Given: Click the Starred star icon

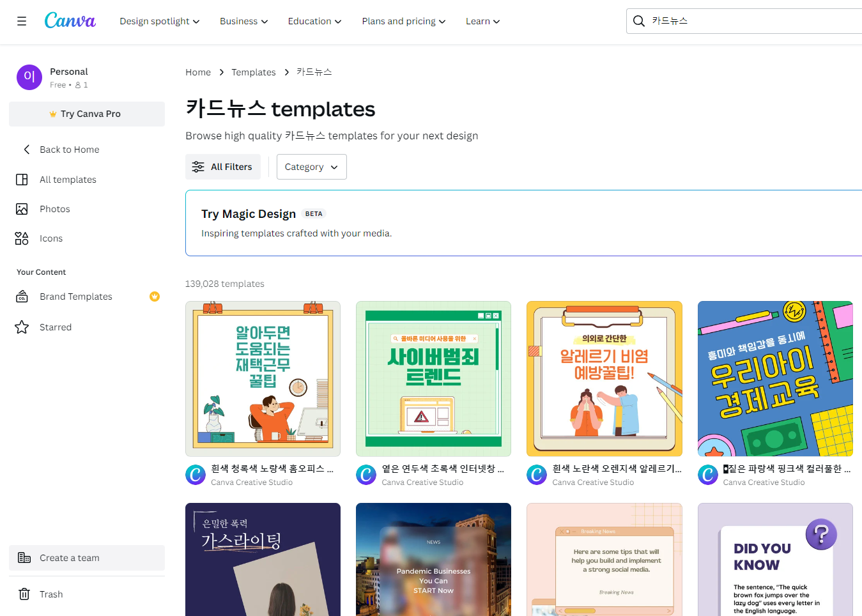Looking at the screenshot, I should 22,327.
